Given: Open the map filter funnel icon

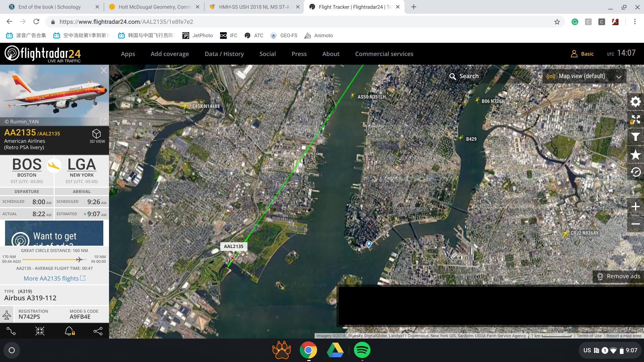Looking at the screenshot, I should tap(635, 137).
